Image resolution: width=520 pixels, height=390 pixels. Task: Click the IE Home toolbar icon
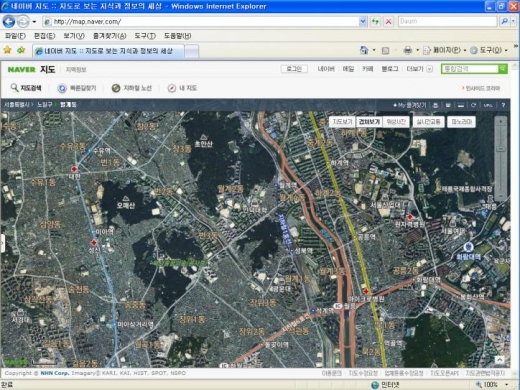(x=364, y=50)
